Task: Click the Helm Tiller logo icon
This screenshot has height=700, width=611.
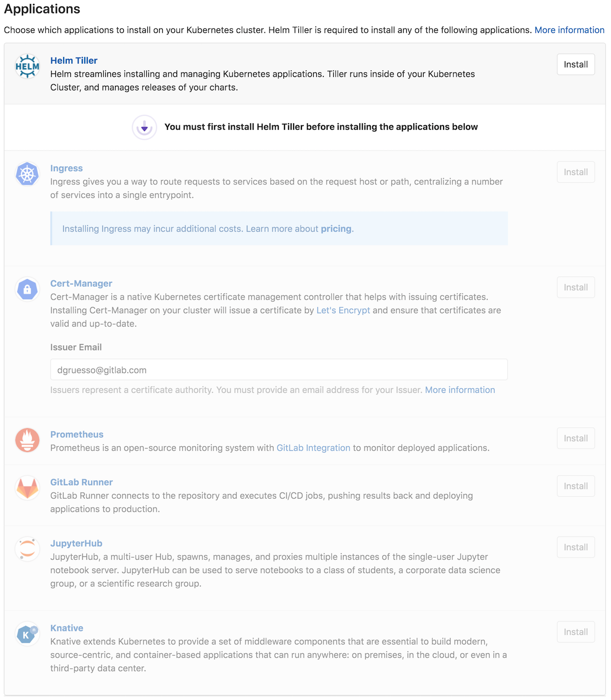Action: tap(27, 66)
